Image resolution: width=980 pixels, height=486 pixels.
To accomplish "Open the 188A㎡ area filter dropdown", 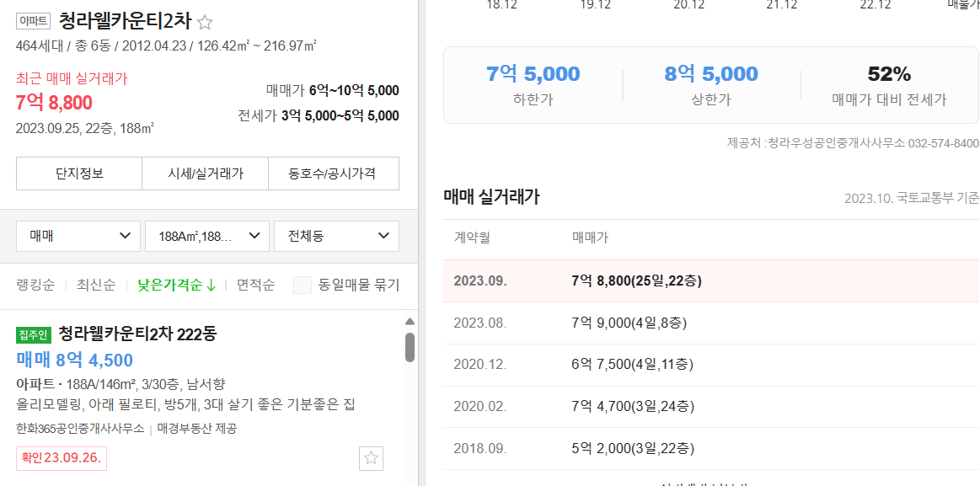I will pos(206,237).
